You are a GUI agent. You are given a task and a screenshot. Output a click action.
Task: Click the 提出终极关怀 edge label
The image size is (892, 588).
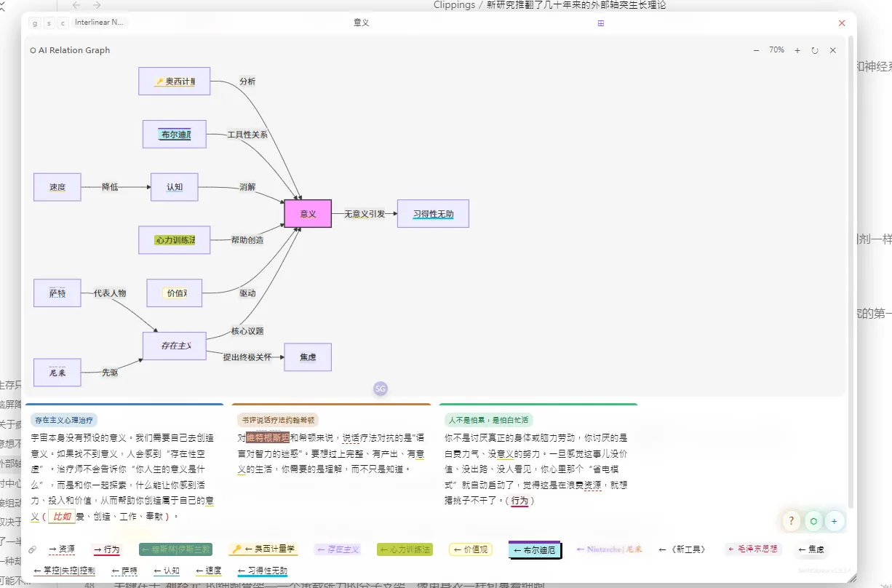pos(247,357)
